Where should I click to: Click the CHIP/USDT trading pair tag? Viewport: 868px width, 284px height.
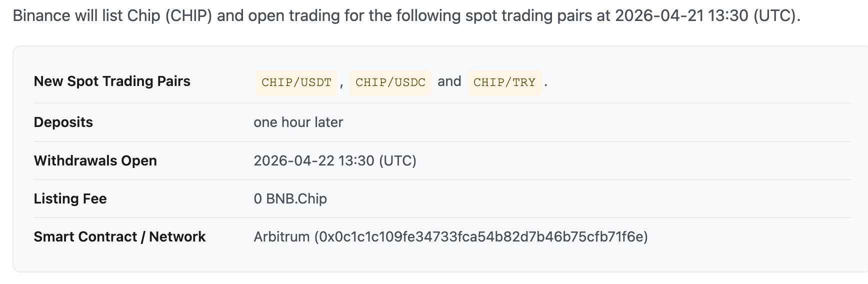pos(296,82)
